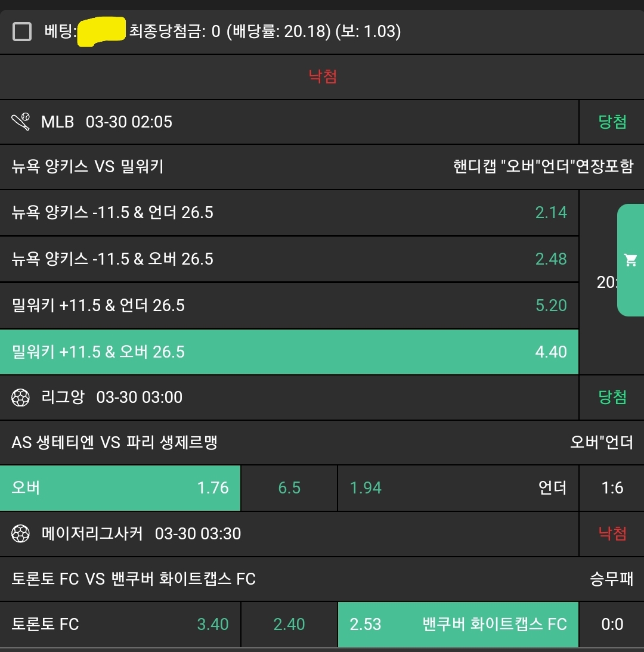The width and height of the screenshot is (644, 652).
Task: Select 토론토 FC win at 3.40
Action: pyautogui.click(x=120, y=624)
